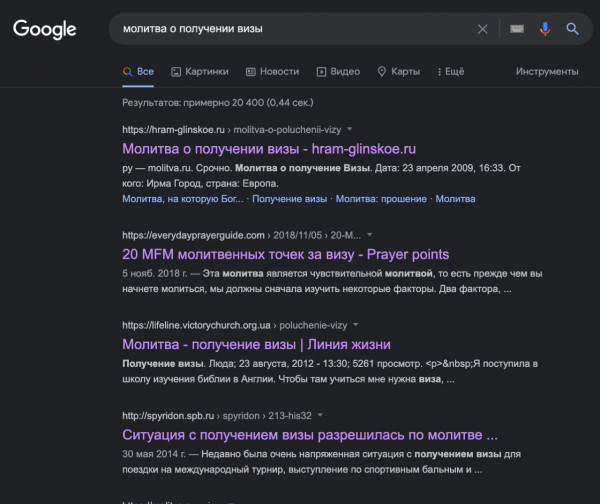Select the Все tab
Viewport: 600px width, 504px height.
coord(138,72)
